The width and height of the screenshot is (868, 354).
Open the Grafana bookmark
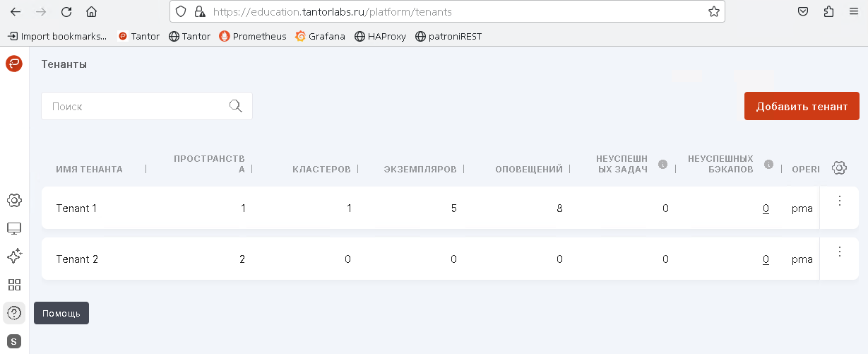320,36
